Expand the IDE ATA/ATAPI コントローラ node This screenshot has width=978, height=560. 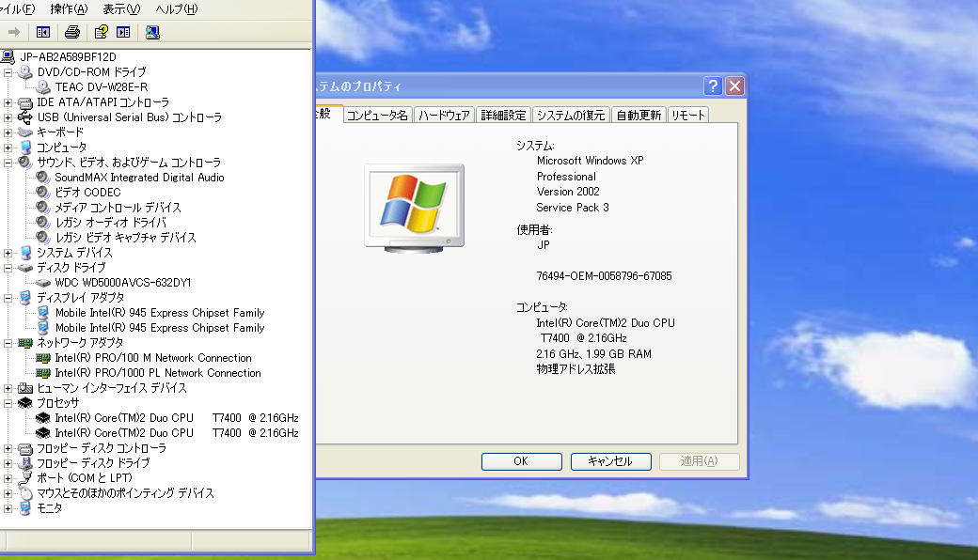[8, 102]
